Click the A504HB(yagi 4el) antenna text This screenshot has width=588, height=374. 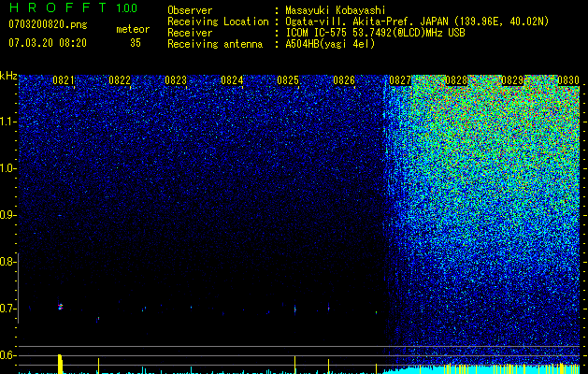coord(330,44)
